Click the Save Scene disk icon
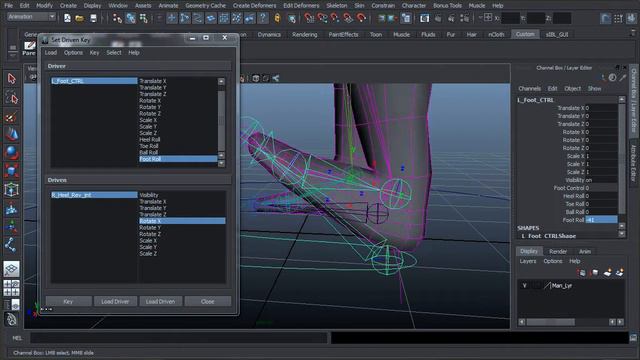This screenshot has width=640, height=360. coord(93,18)
